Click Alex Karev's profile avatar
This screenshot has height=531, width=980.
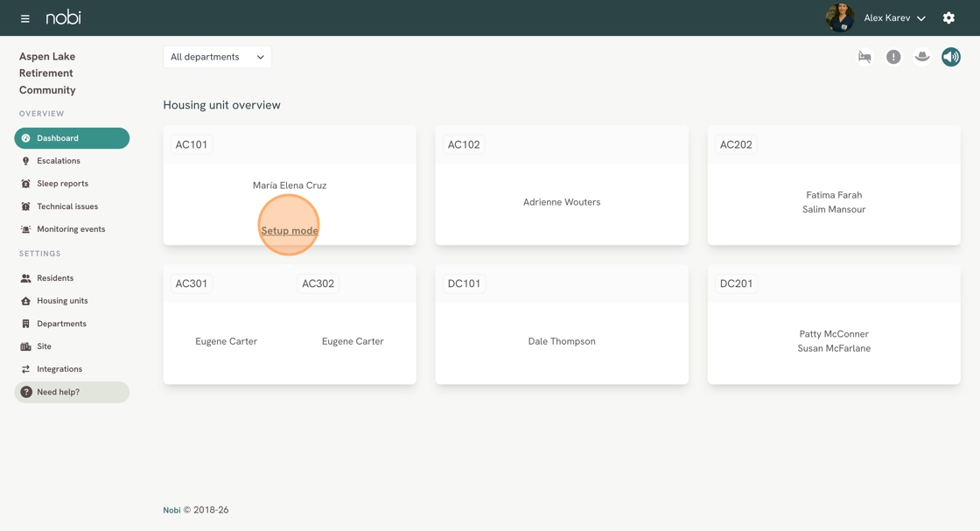tap(840, 17)
